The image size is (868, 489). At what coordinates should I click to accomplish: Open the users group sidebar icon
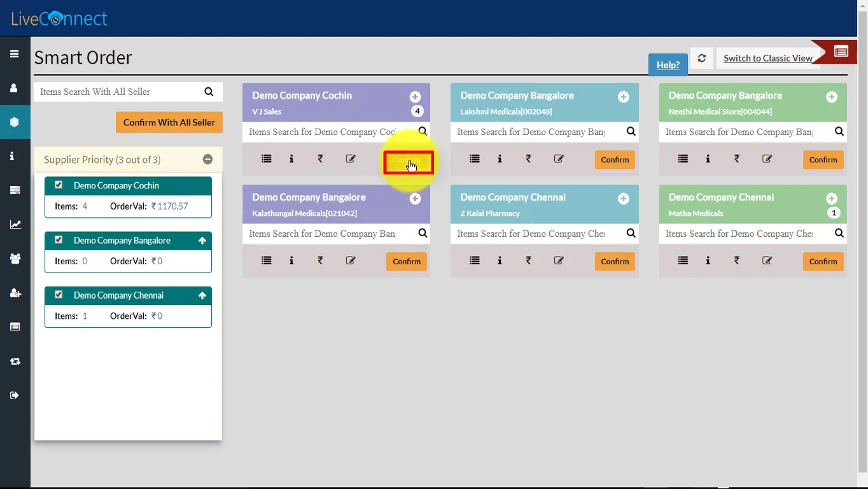[15, 259]
